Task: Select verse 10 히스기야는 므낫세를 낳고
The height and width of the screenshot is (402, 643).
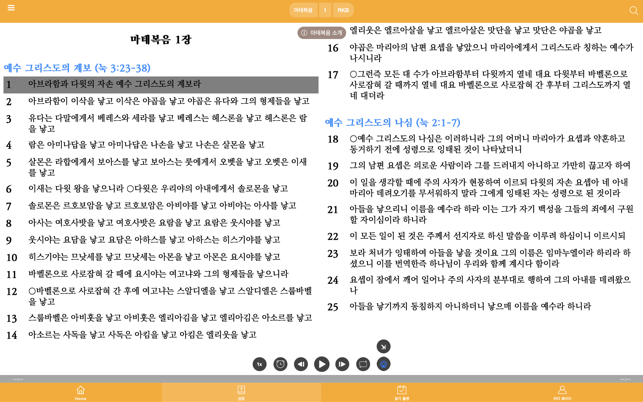Action: coord(161,257)
